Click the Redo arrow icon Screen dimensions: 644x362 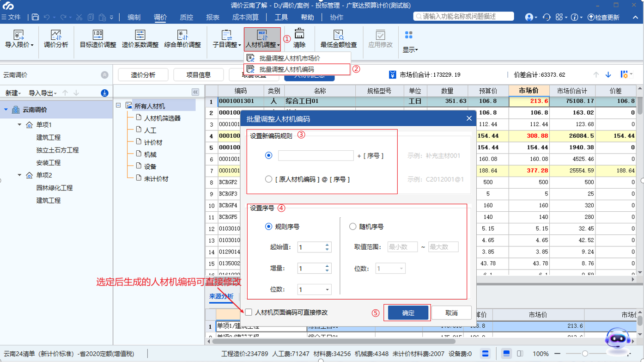[x=62, y=17]
